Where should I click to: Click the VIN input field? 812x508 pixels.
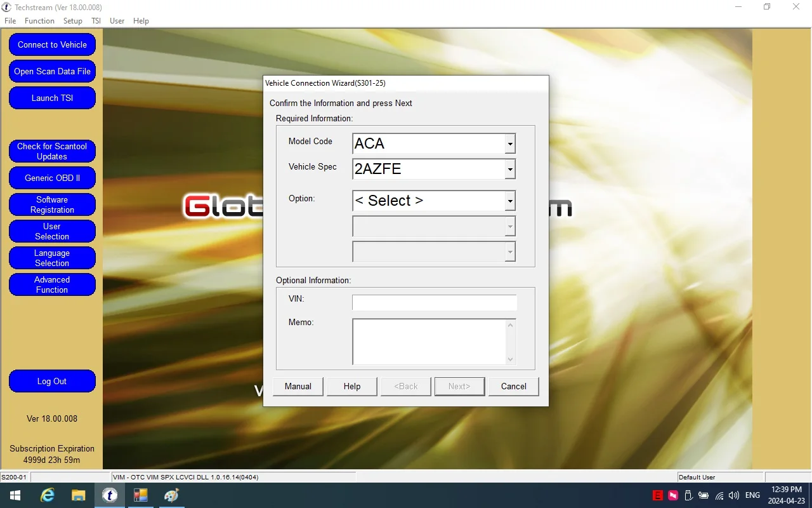coord(435,303)
